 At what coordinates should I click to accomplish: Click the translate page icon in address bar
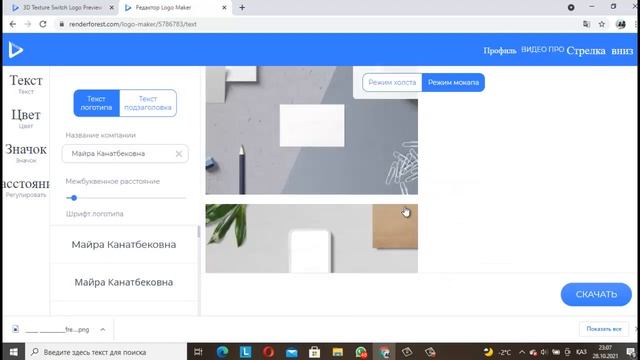point(587,24)
